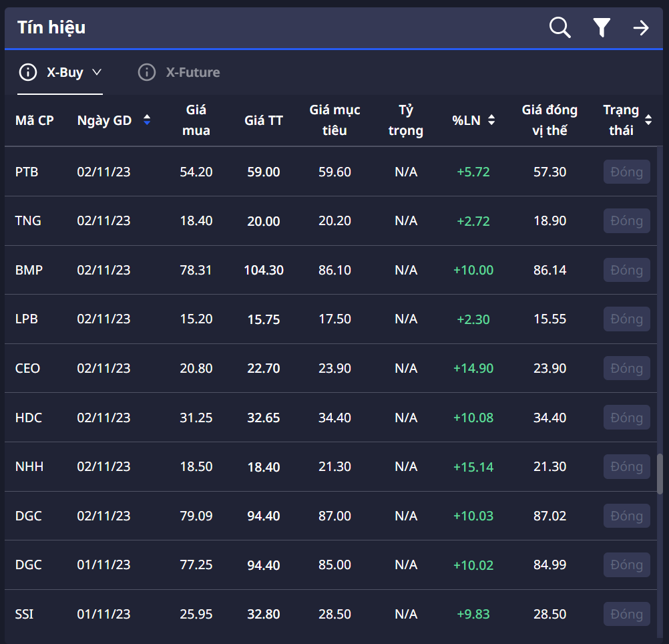Click the info icon beside X-Buy
The width and height of the screenshot is (669, 644).
(x=27, y=72)
